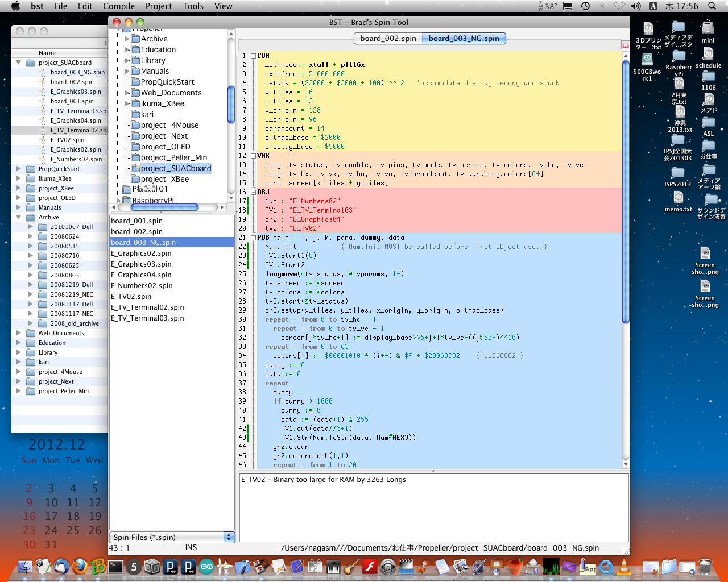The image size is (728, 582).
Task: Expand the Archive folder in tree
Action: pyautogui.click(x=128, y=39)
